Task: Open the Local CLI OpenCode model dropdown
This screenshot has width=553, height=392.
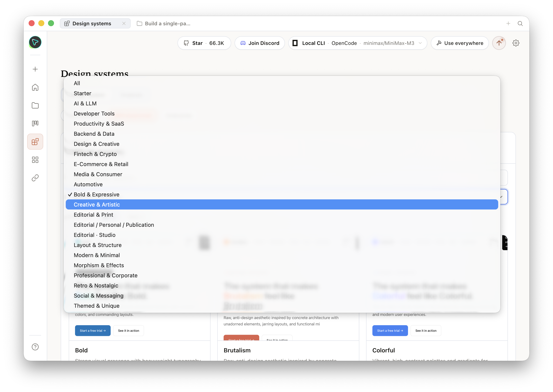Action: (357, 43)
